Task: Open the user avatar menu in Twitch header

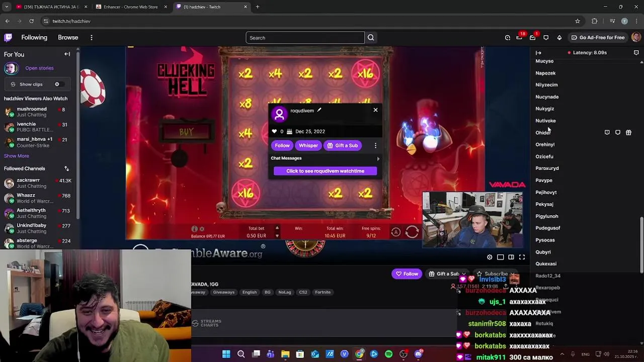Action: pos(636,37)
